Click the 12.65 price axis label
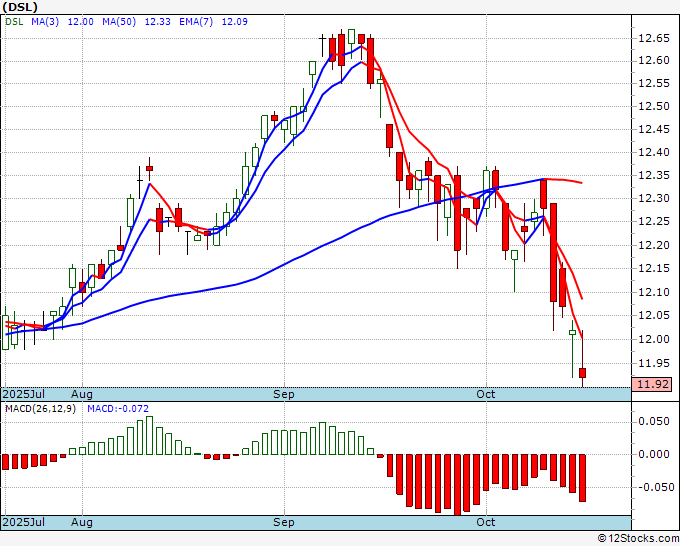The width and height of the screenshot is (680, 546). (x=654, y=39)
